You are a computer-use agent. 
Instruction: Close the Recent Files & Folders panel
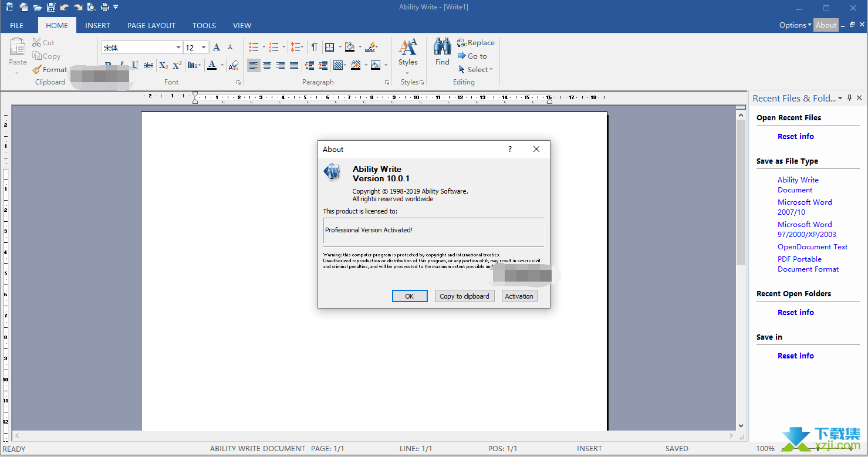pyautogui.click(x=859, y=98)
